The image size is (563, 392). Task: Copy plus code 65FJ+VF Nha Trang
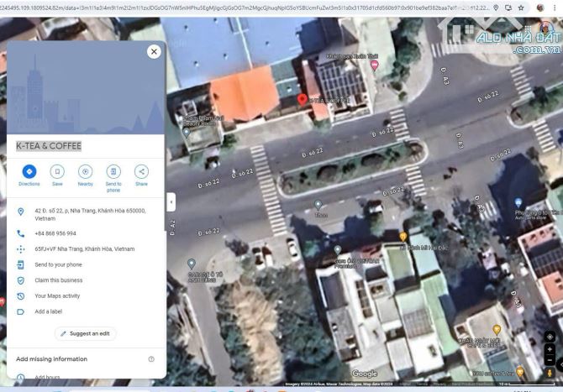coord(84,249)
